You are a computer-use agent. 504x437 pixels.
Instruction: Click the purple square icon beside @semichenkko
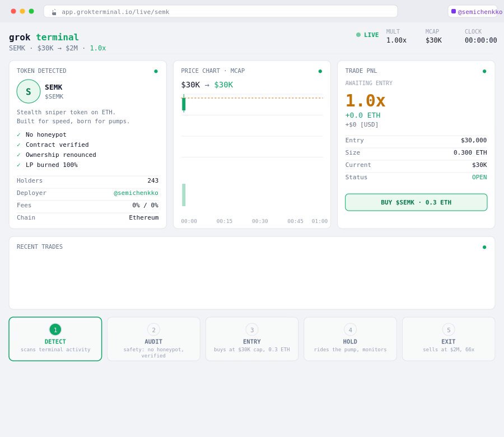454,11
